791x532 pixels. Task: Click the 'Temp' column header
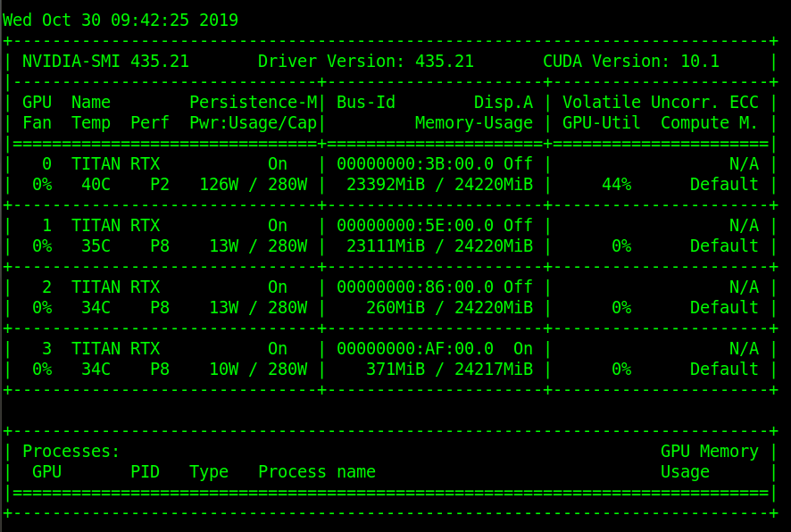[91, 123]
